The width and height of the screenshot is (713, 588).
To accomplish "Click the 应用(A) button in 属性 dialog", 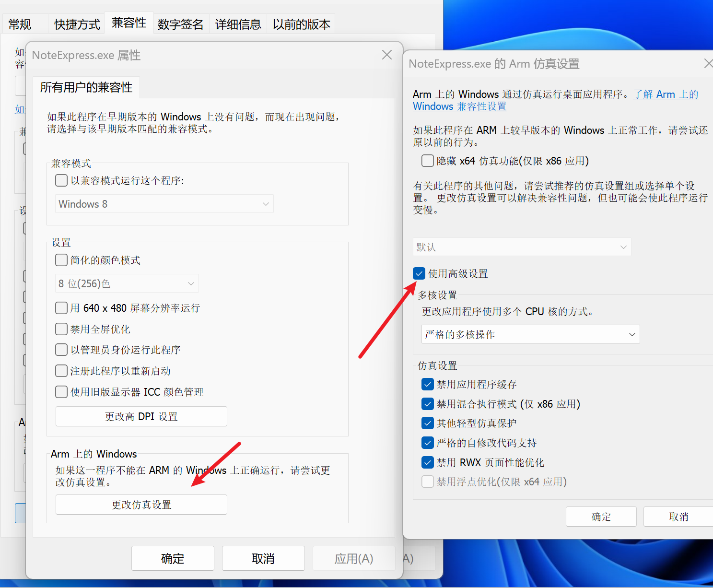I will pos(354,558).
